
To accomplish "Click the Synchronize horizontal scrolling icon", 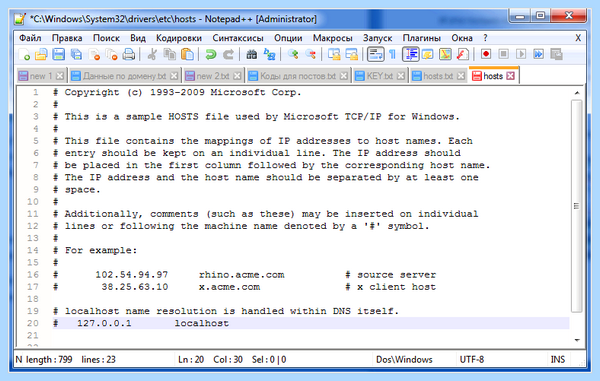I will point(352,54).
